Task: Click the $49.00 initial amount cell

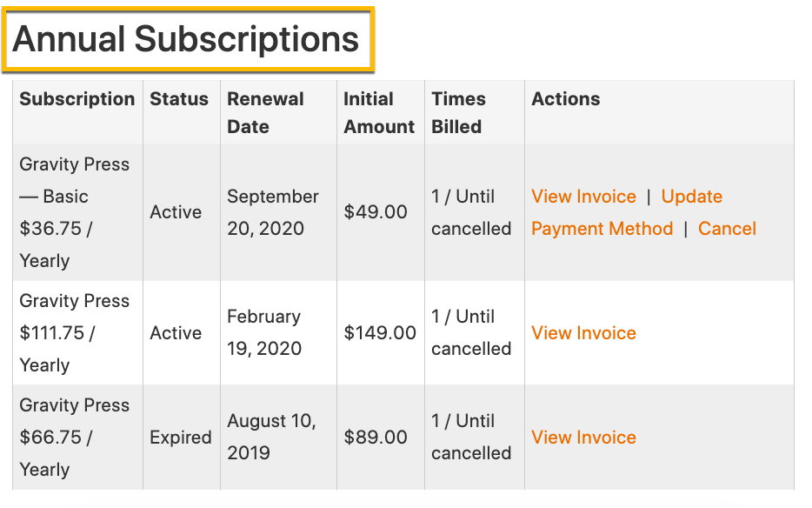Action: click(376, 211)
